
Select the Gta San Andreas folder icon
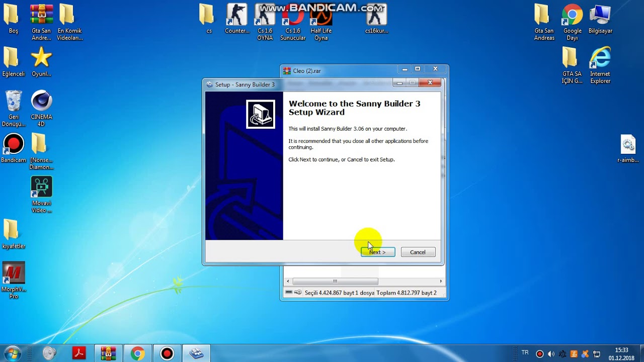pos(544,23)
